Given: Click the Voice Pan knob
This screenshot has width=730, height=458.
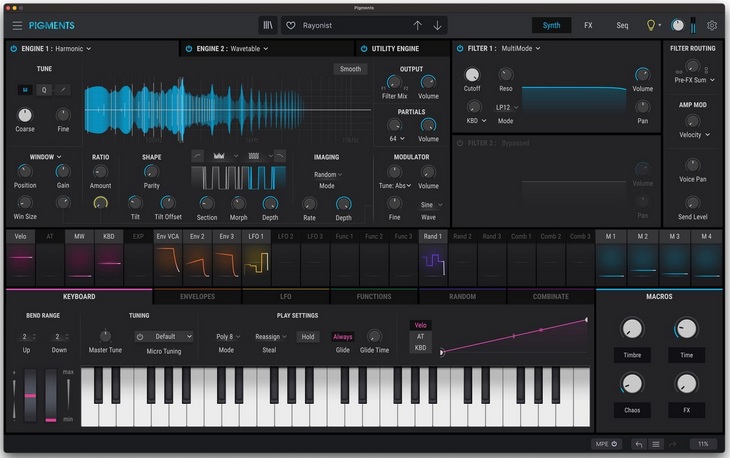Looking at the screenshot, I should pyautogui.click(x=692, y=165).
